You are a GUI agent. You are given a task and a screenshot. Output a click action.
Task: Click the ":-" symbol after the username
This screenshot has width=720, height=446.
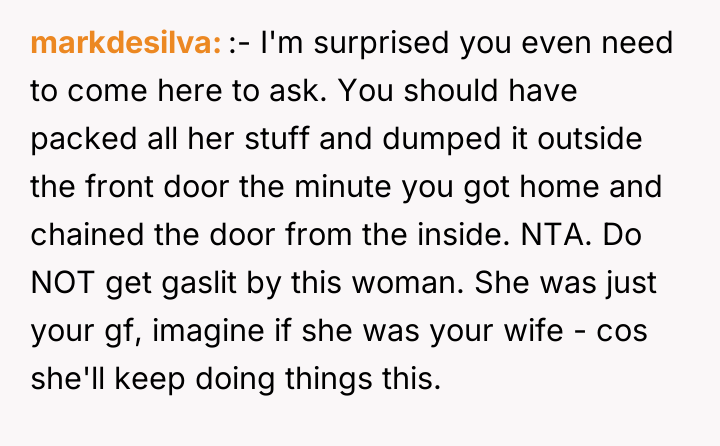239,45
